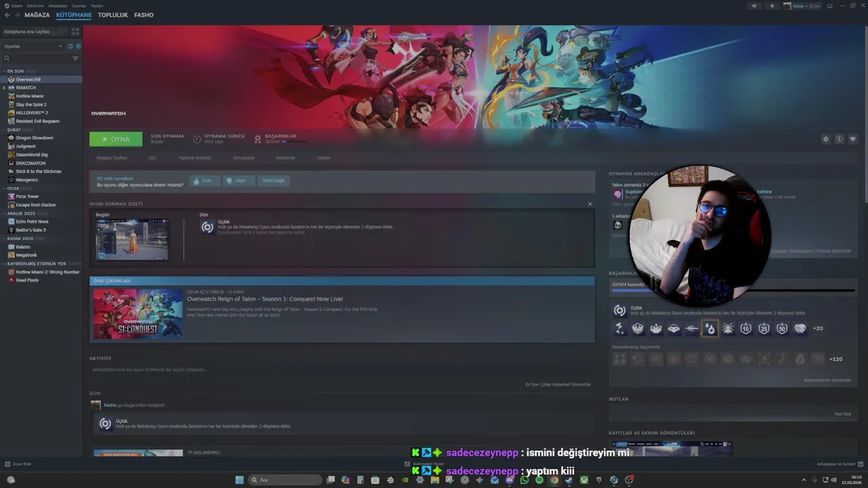Open the Oyunlar menu in menu bar
Screen dimensions: 868x488
point(79,5)
